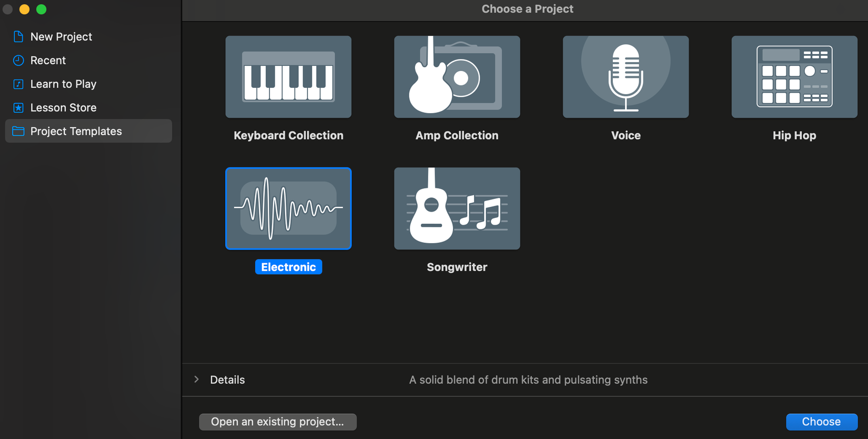Screen dimensions: 868x439
Task: Select the Keyboard Collection template icon
Action: pyautogui.click(x=288, y=76)
